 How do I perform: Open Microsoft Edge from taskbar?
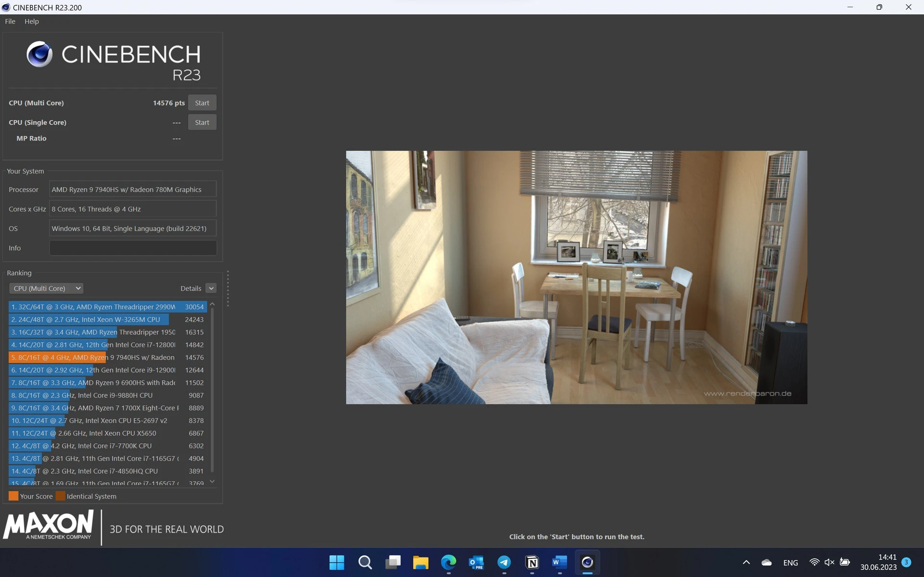(x=449, y=562)
